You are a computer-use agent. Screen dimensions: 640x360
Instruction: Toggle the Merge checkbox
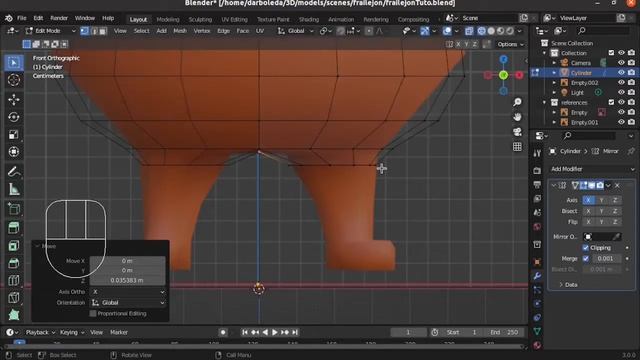point(586,258)
